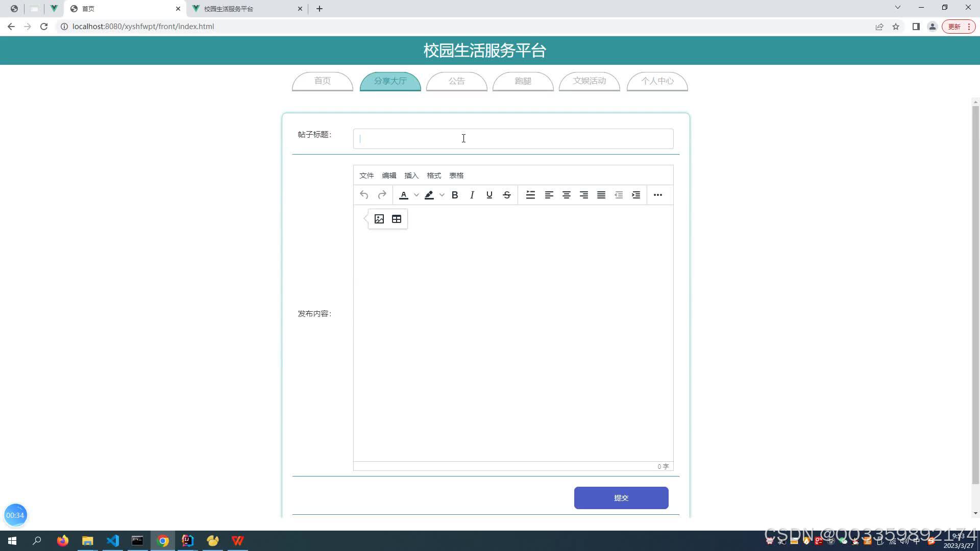The image size is (980, 551).
Task: Go back to previous page
Action: tap(11, 27)
